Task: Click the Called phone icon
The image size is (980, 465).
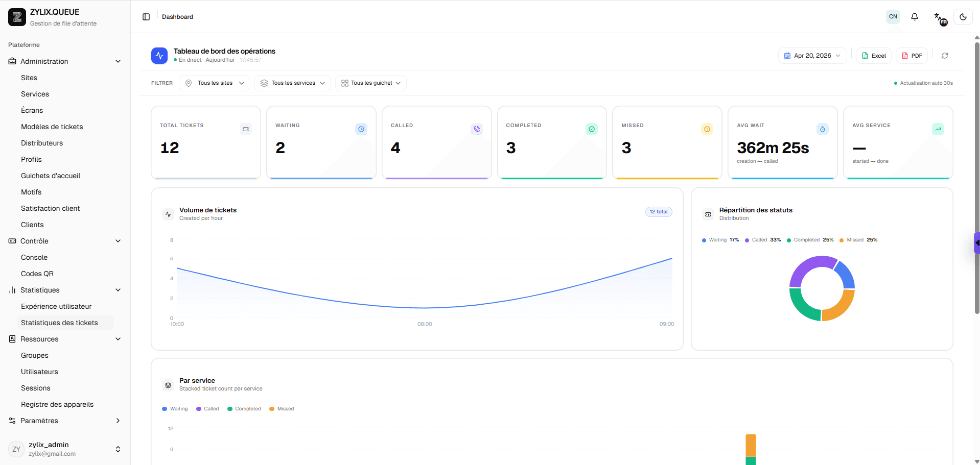Action: click(x=477, y=129)
